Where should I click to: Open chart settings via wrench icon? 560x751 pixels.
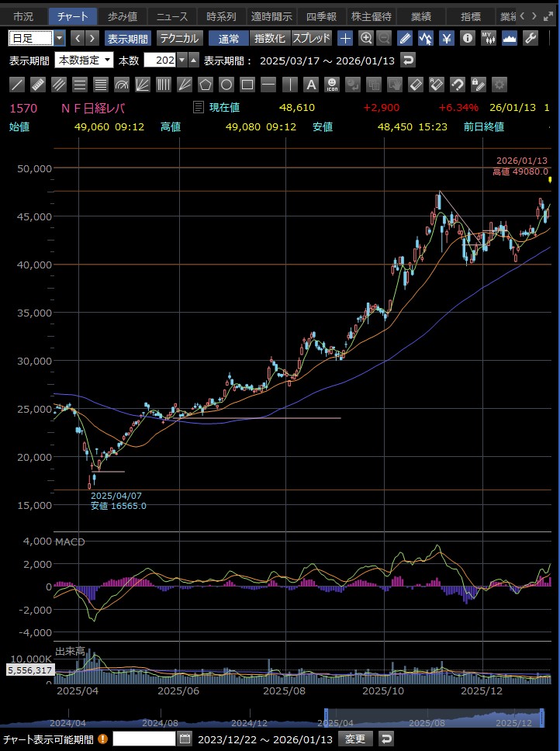531,38
